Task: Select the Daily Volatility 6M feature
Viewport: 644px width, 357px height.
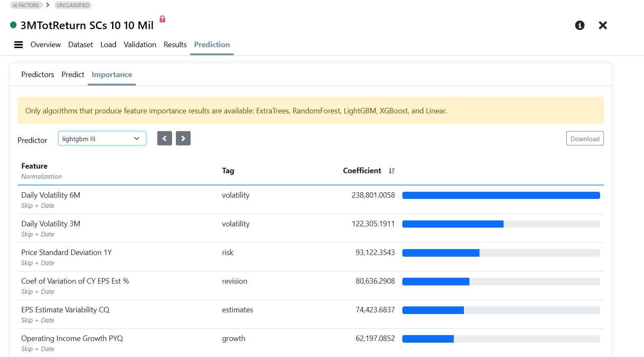Action: [x=51, y=195]
